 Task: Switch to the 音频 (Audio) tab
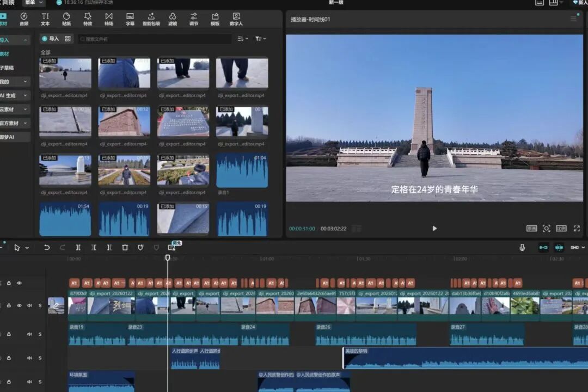click(x=24, y=19)
